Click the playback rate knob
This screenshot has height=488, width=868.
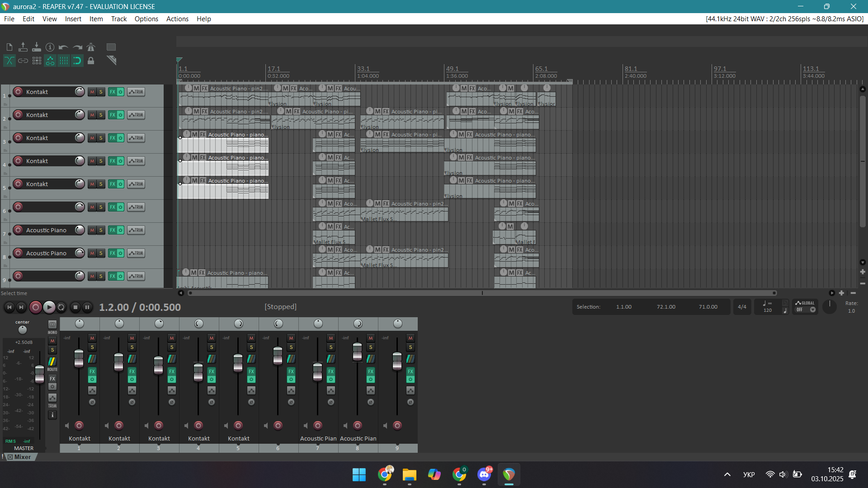[830, 307]
